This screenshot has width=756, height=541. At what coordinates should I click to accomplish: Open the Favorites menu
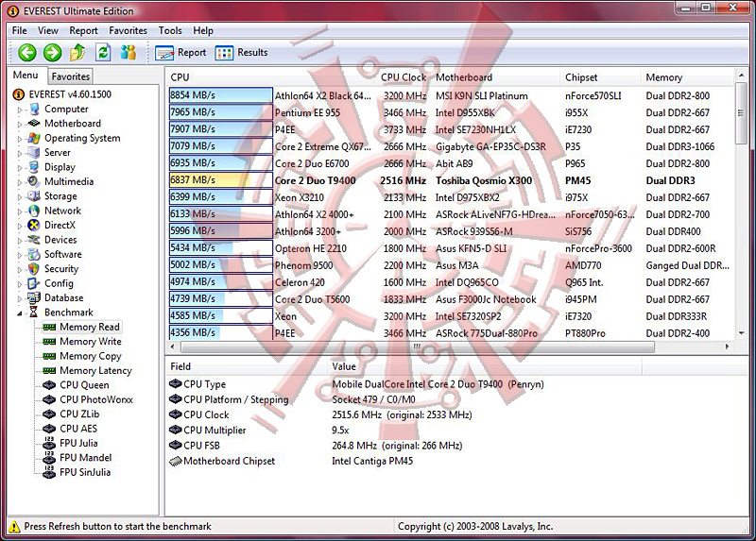(x=128, y=30)
